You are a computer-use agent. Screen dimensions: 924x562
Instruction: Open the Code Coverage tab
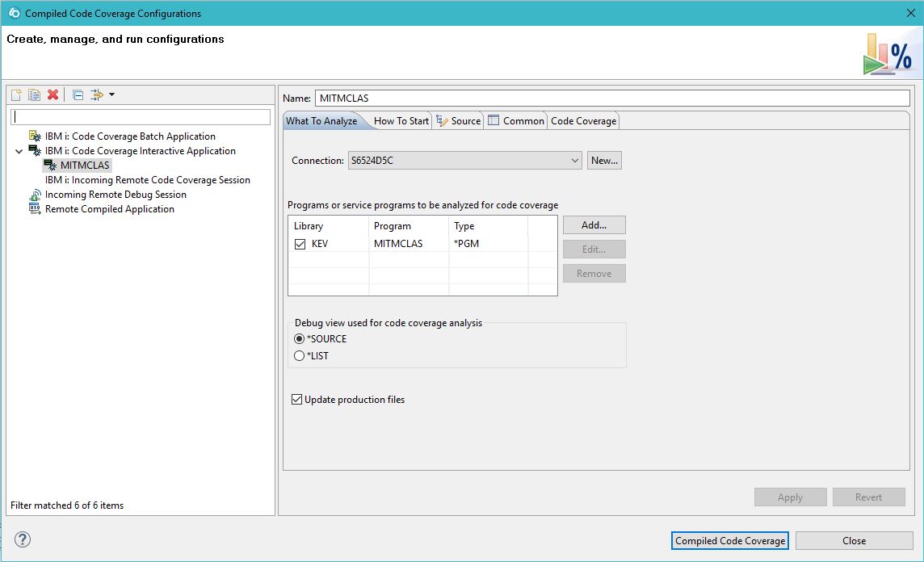tap(583, 121)
